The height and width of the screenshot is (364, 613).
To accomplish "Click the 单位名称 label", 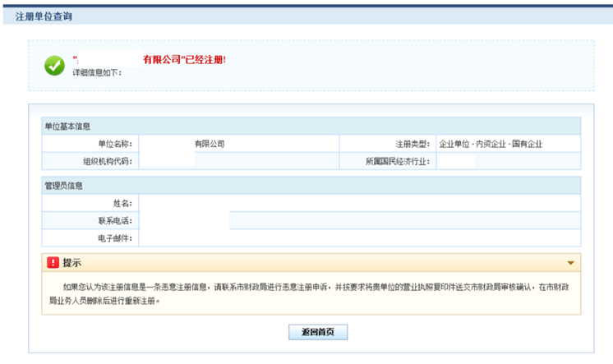I will 114,144.
